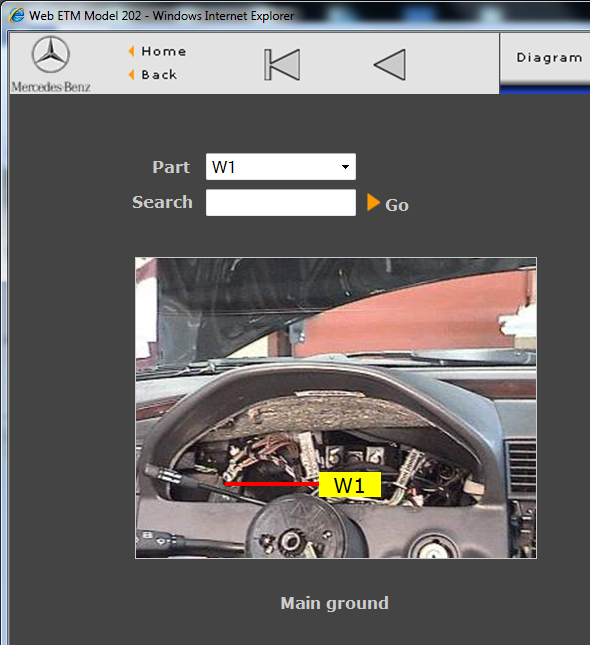This screenshot has height=645, width=590.
Task: Click the orange Go arrow icon
Action: click(373, 202)
